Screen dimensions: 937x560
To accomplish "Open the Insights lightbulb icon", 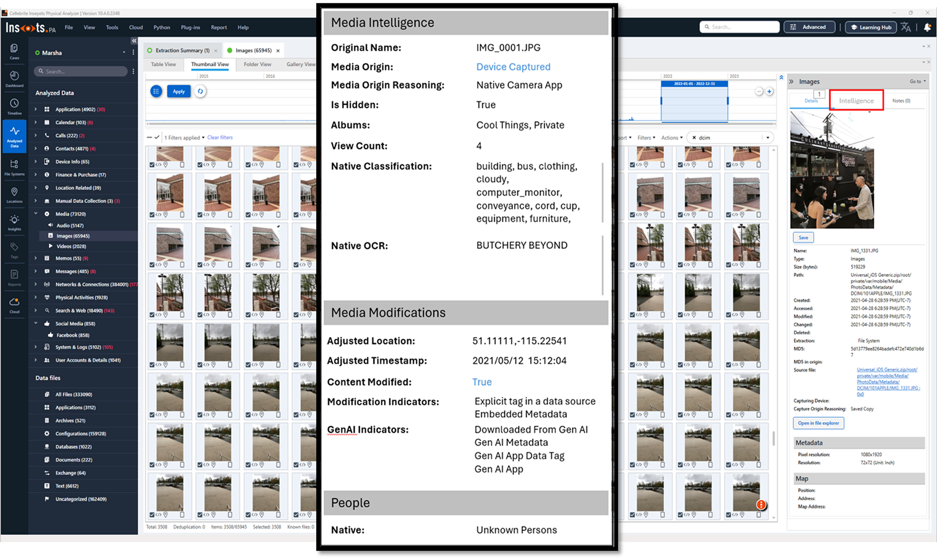I will coord(14,222).
